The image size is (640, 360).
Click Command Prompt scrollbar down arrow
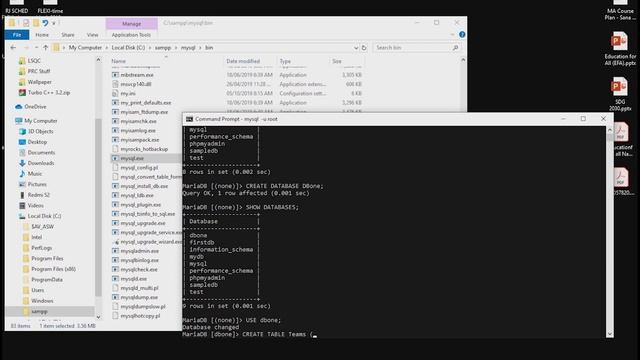[x=610, y=334]
